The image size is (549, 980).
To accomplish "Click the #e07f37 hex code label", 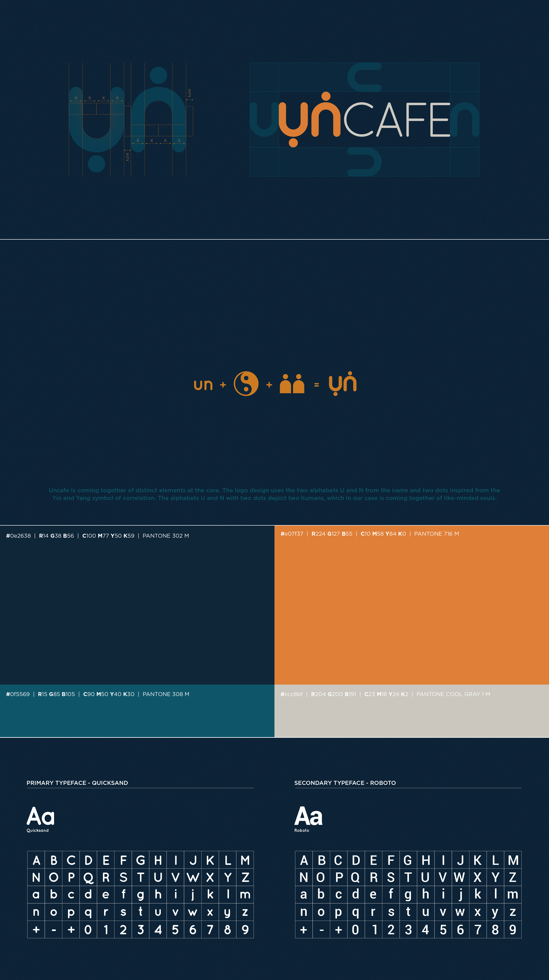I will tap(292, 534).
